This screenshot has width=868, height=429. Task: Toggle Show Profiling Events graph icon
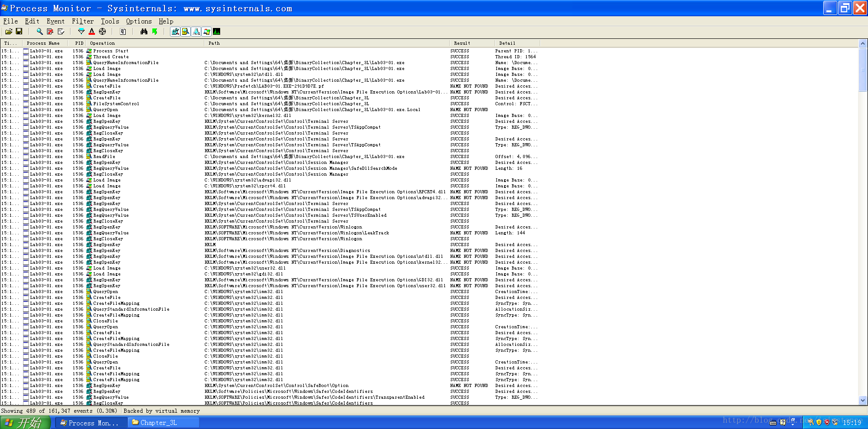[217, 32]
